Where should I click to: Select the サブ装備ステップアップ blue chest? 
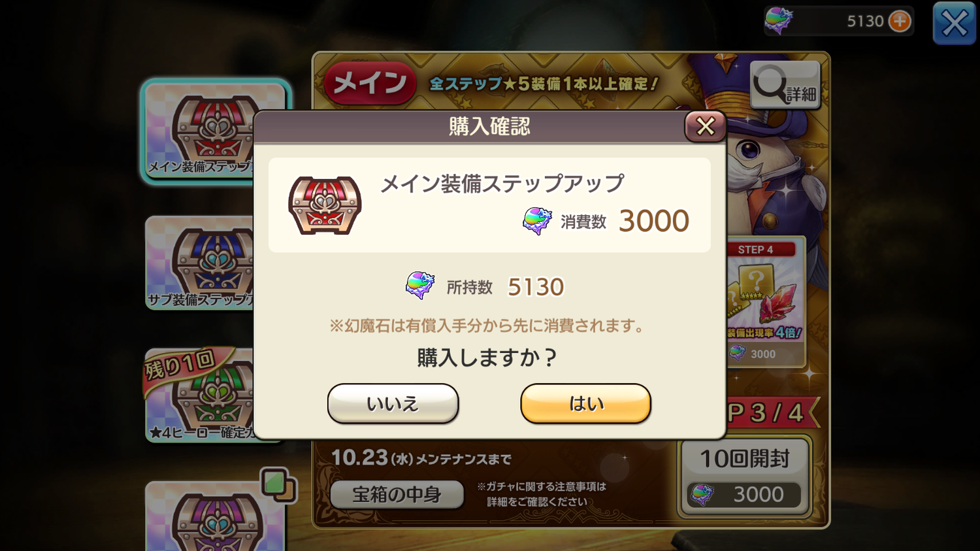click(x=199, y=263)
